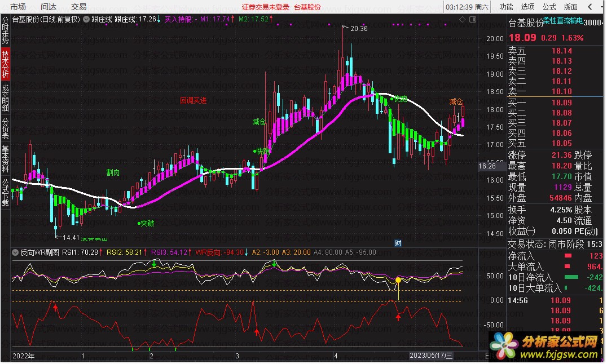The height and width of the screenshot is (364, 607).
Task: Open the 公式下载 side tab
Action: click(6, 192)
